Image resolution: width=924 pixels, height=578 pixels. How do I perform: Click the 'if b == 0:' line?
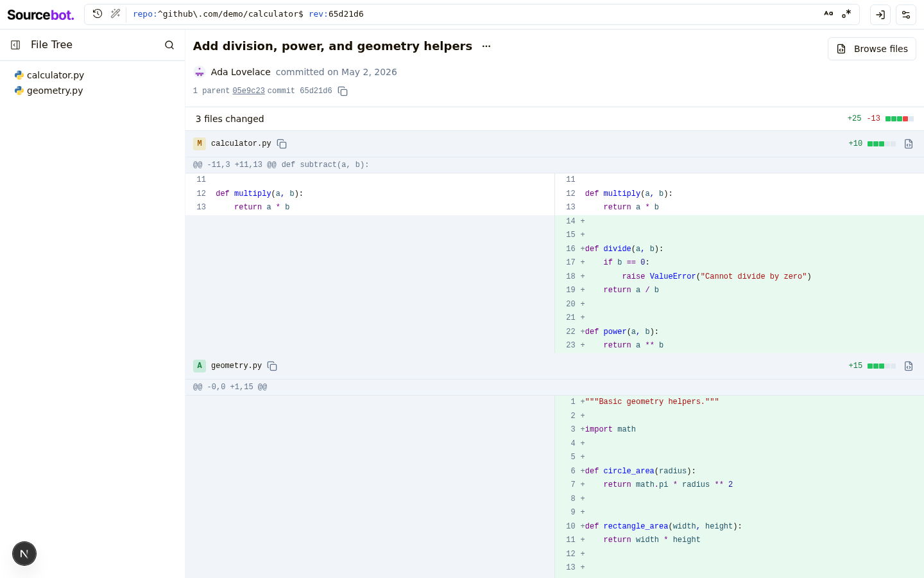(739, 263)
